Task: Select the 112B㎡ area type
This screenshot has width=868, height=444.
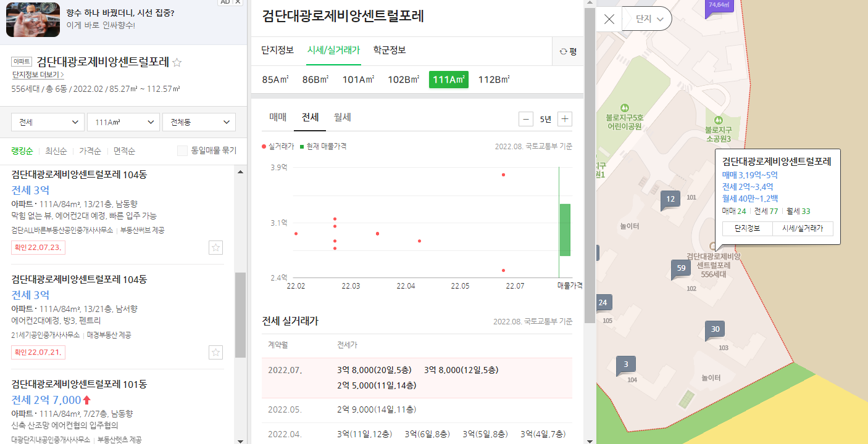Action: point(494,80)
